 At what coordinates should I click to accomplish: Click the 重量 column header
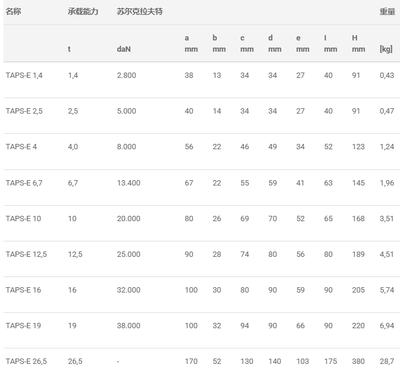click(x=387, y=11)
